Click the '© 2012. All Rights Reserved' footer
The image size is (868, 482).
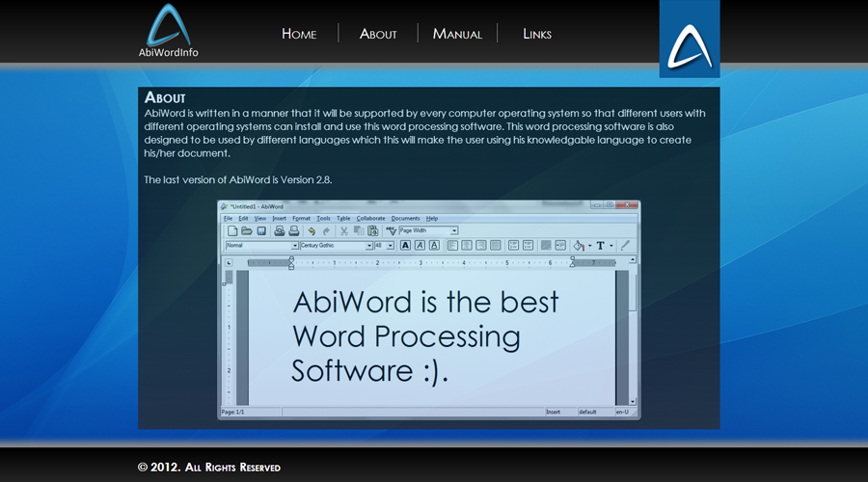pyautogui.click(x=209, y=468)
